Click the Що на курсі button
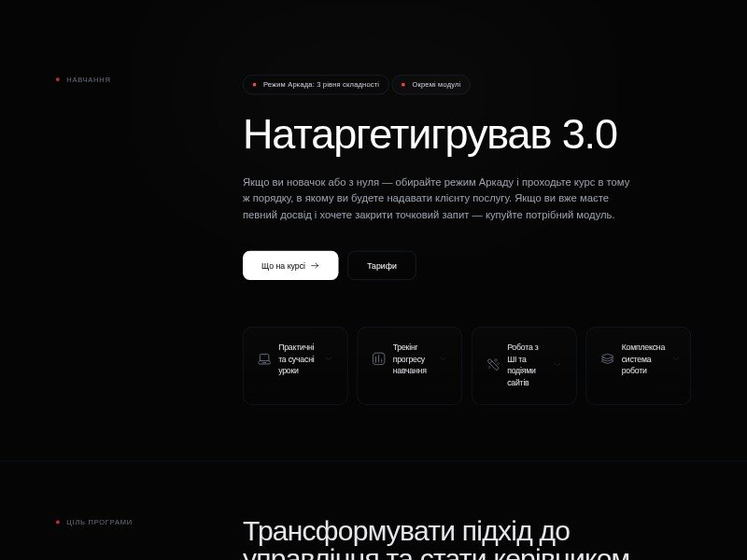Screen dimensions: 747x560 pos(289,265)
